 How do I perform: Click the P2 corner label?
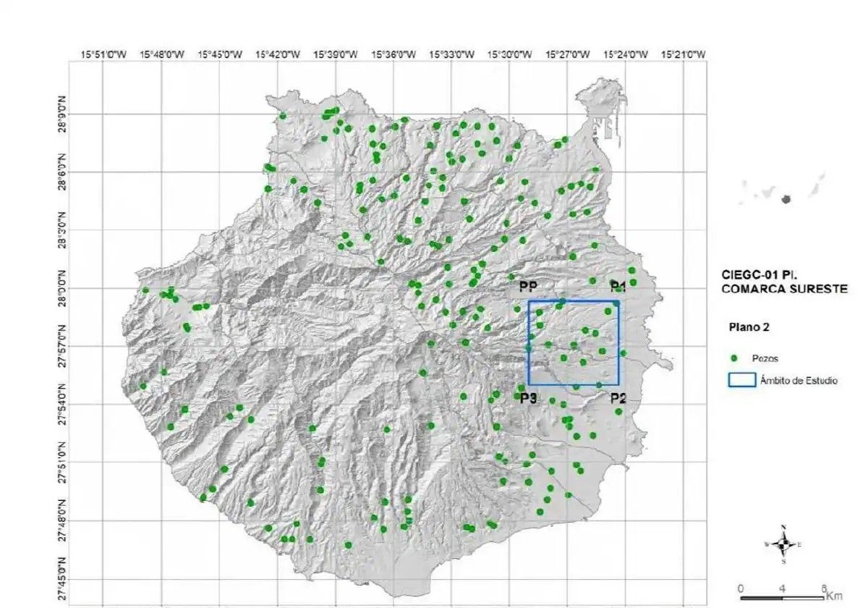pos(617,397)
